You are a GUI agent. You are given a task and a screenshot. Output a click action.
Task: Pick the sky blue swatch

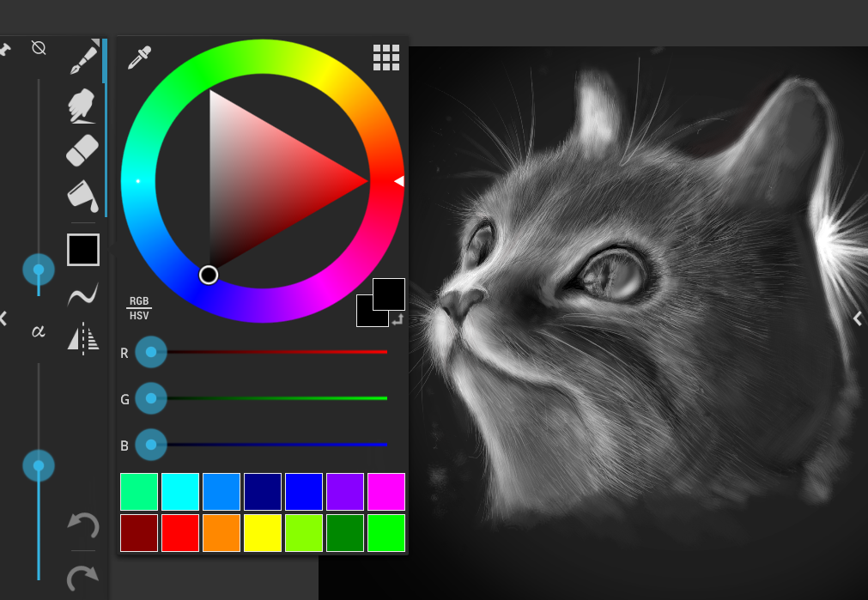tap(222, 492)
